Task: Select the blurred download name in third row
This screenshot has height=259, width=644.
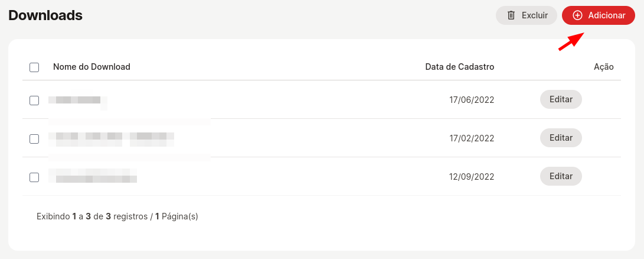Action: (93, 176)
